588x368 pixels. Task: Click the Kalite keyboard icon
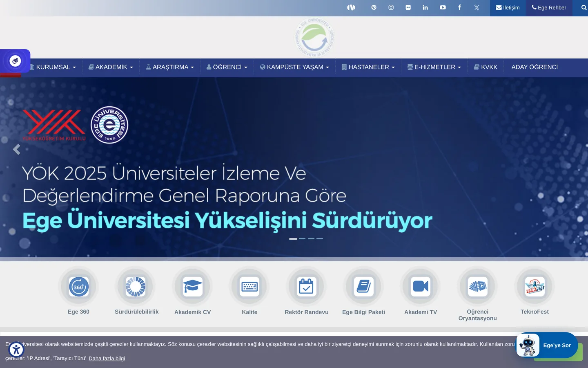pos(249,287)
